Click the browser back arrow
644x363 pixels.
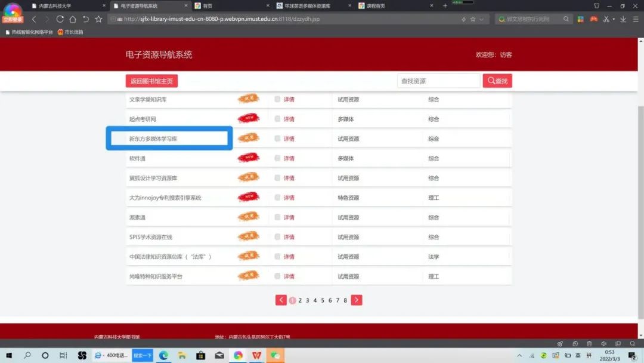click(34, 19)
